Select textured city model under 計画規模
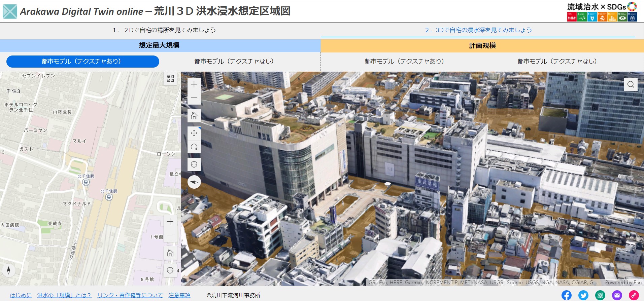 point(404,62)
